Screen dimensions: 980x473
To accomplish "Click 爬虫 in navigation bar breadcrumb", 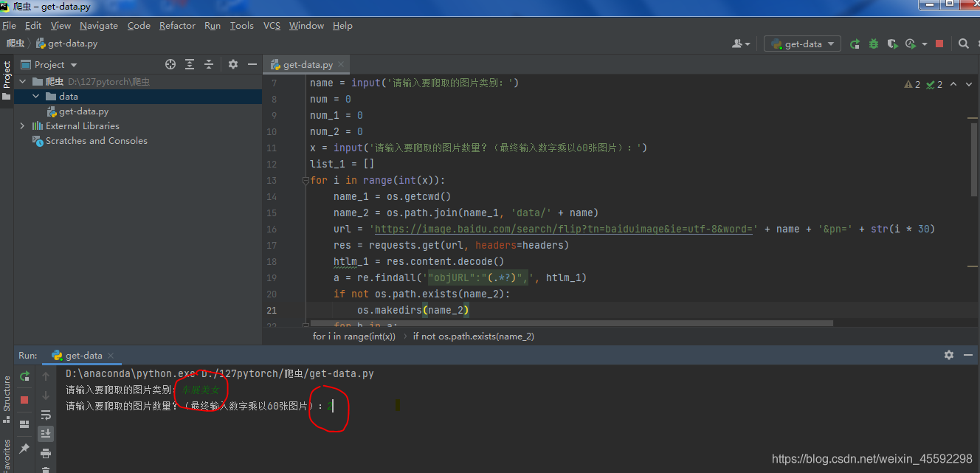I will pos(15,44).
